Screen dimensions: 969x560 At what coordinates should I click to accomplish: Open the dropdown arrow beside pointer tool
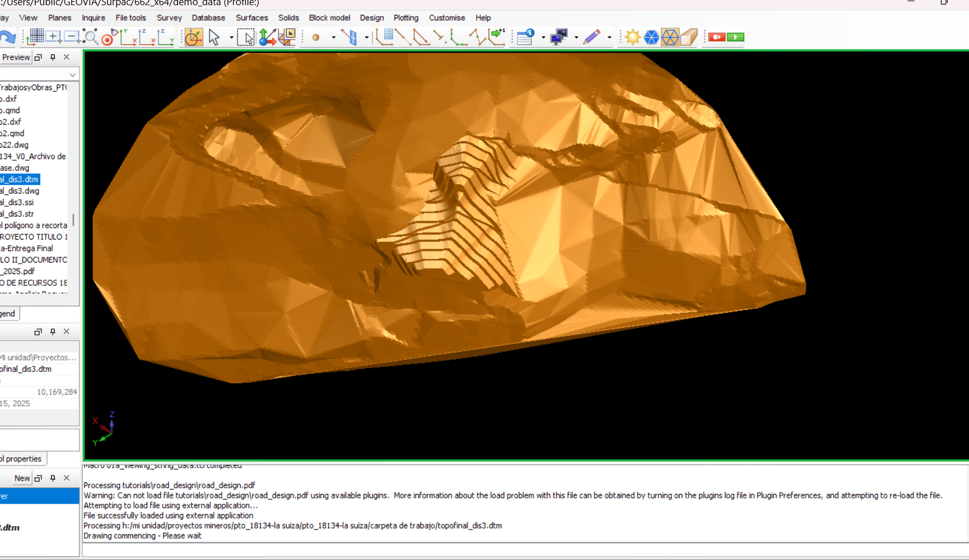coord(231,38)
